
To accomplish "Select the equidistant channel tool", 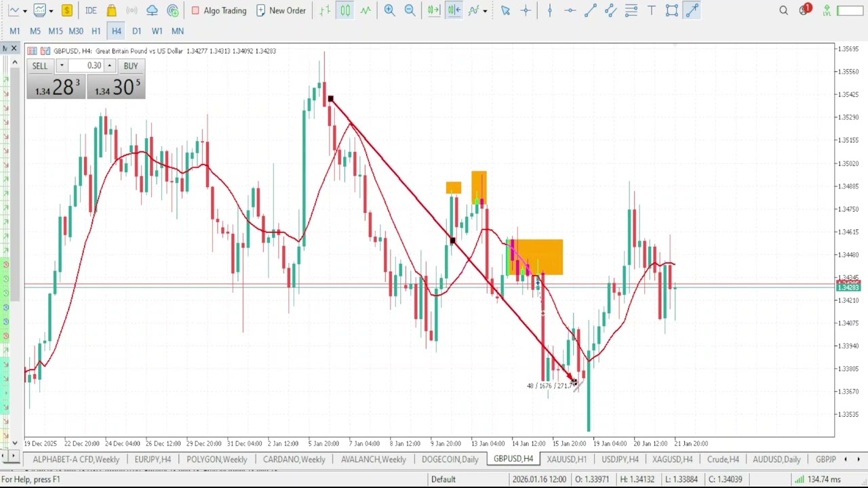I will tap(610, 10).
